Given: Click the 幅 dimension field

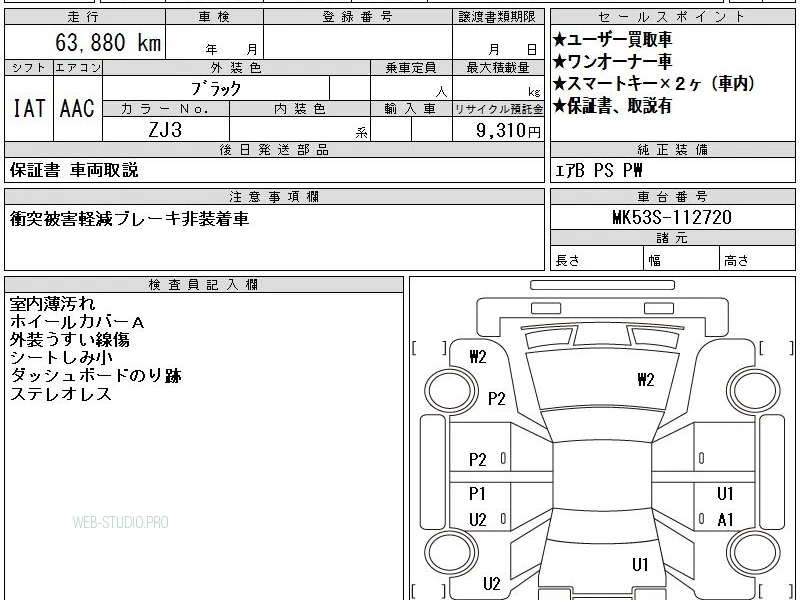Looking at the screenshot, I should (x=682, y=259).
